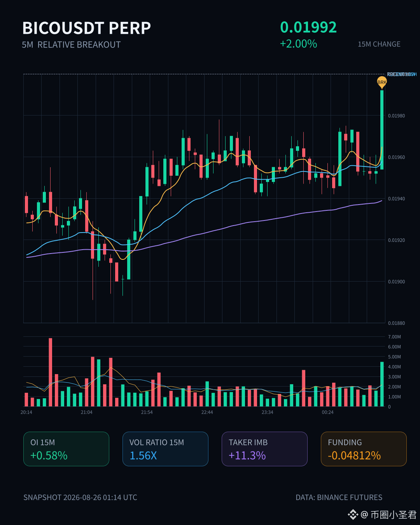
Task: Click the 15M CHANGE label
Action: [379, 44]
